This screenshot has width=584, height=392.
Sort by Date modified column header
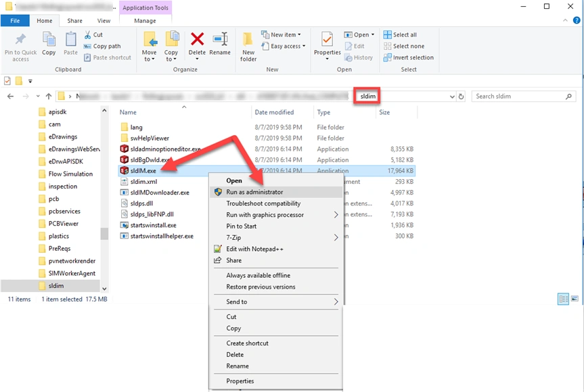274,112
